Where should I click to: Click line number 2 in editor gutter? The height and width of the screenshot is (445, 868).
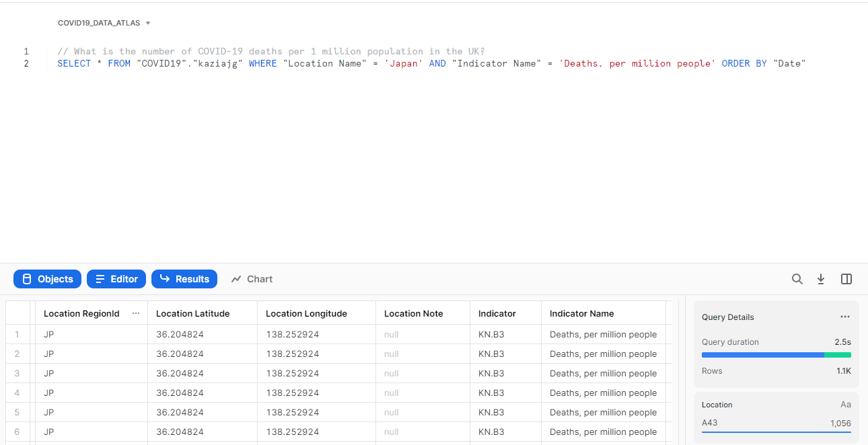[26, 63]
